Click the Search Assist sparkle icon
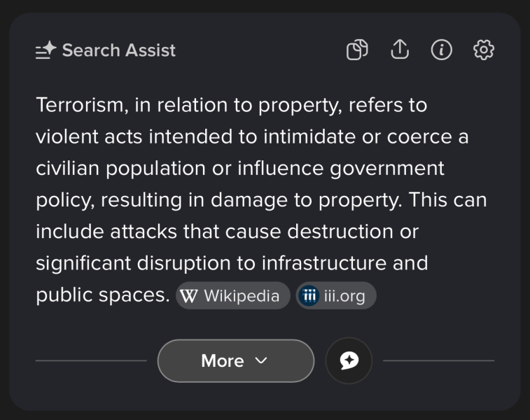The width and height of the screenshot is (530, 420). (46, 50)
